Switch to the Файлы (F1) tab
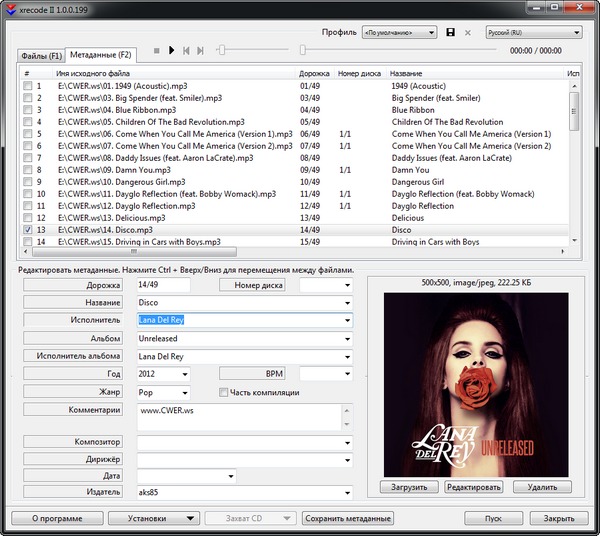The image size is (600, 536). click(x=43, y=54)
